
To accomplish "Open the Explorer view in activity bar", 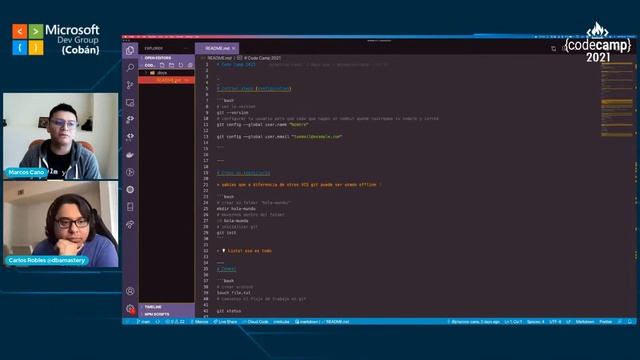I will [x=130, y=50].
